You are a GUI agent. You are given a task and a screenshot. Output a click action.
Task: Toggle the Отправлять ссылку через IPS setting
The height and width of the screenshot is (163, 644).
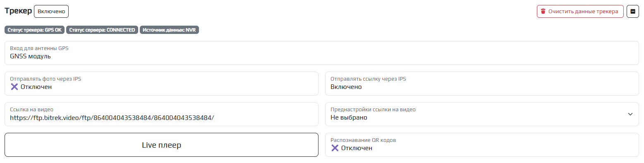(482, 84)
